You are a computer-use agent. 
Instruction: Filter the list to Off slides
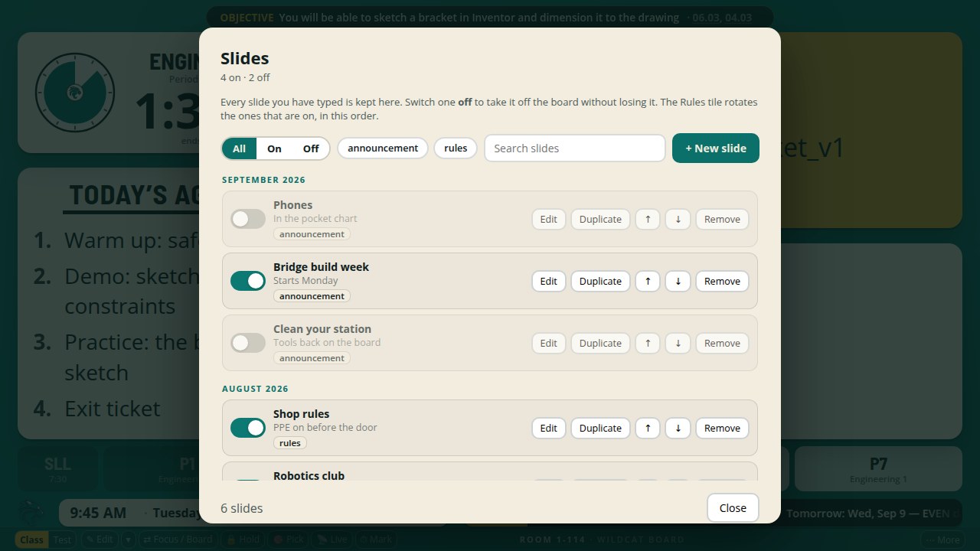tap(311, 148)
